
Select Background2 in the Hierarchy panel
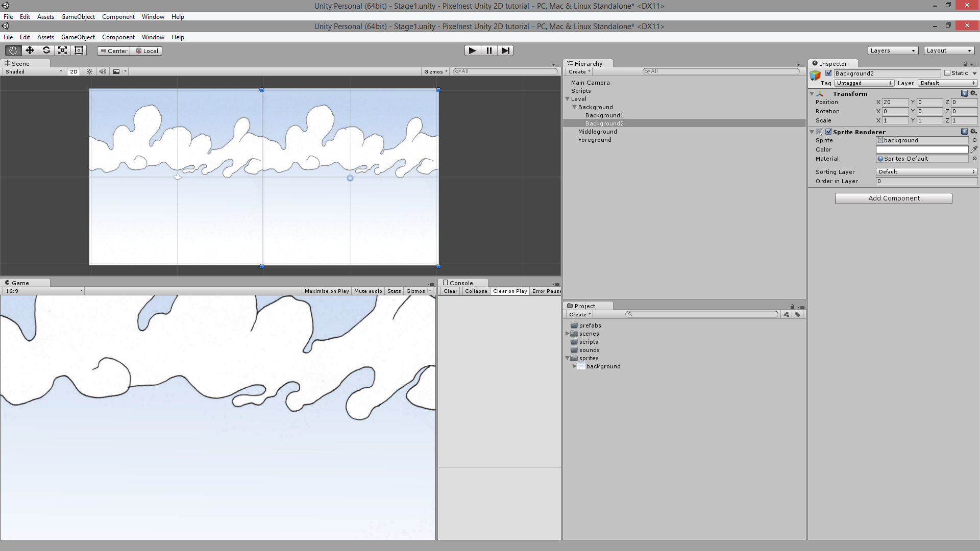coord(604,123)
